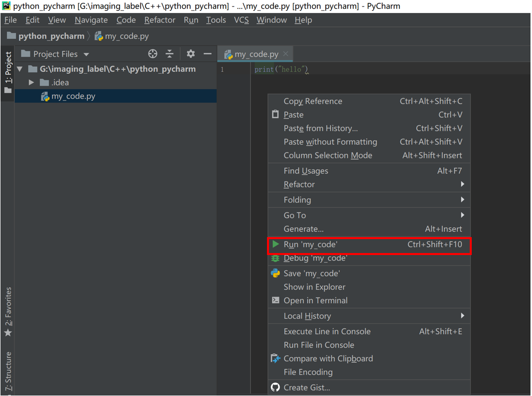This screenshot has height=396, width=532.
Task: Choose Copy Reference from context menu
Action: [369, 101]
